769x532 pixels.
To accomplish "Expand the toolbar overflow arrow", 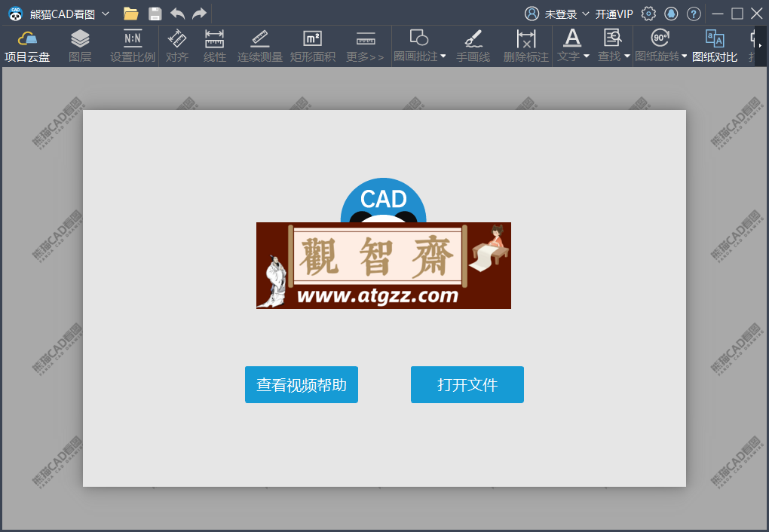I will [761, 46].
